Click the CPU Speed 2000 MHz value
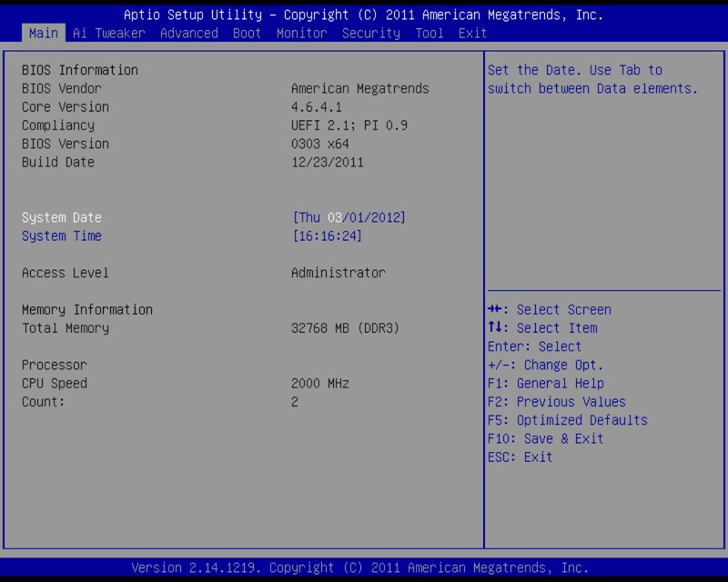Screen dimensions: 728x582 click(319, 384)
